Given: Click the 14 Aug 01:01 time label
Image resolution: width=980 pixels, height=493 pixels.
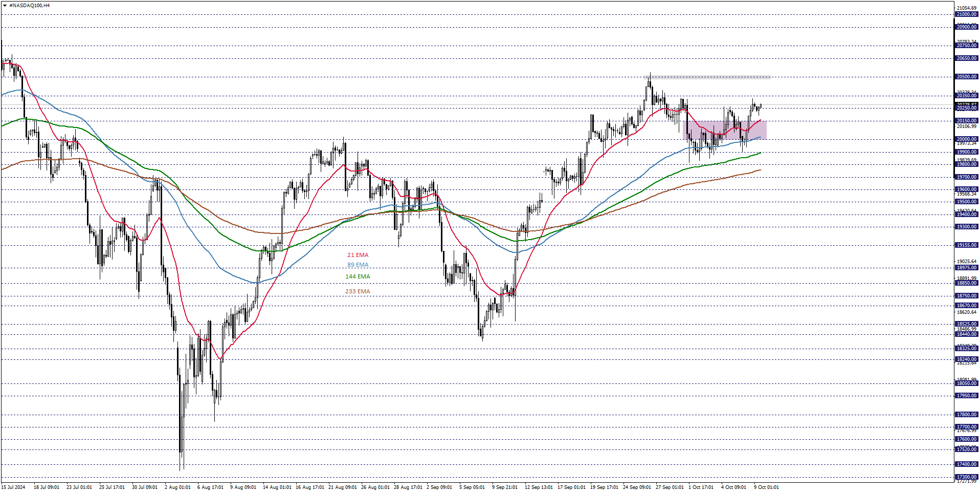Looking at the screenshot, I should (x=277, y=487).
